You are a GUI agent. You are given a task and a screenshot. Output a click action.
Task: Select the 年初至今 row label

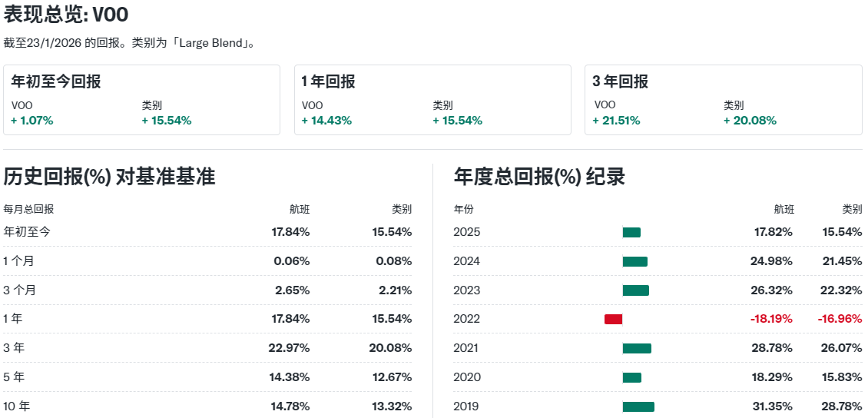click(27, 232)
